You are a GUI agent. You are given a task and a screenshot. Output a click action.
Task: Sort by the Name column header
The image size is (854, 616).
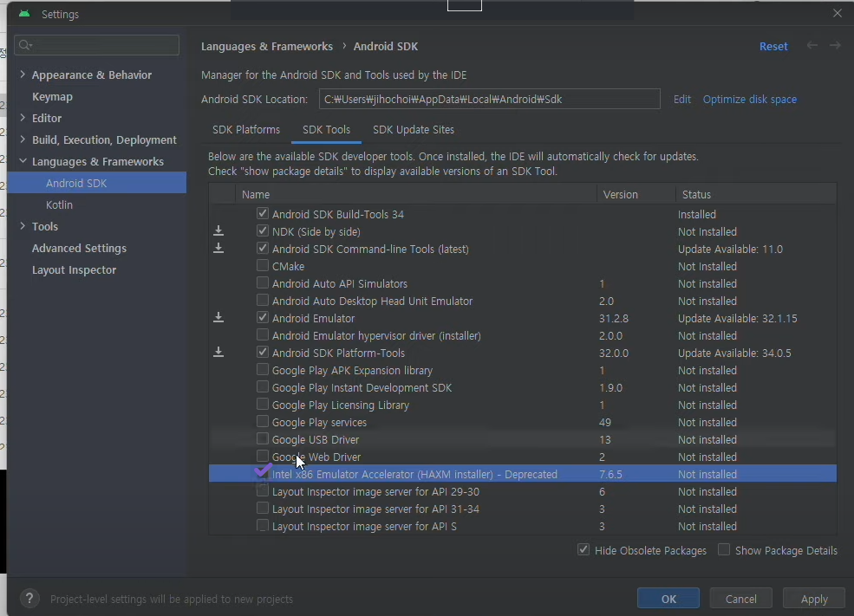click(416, 194)
